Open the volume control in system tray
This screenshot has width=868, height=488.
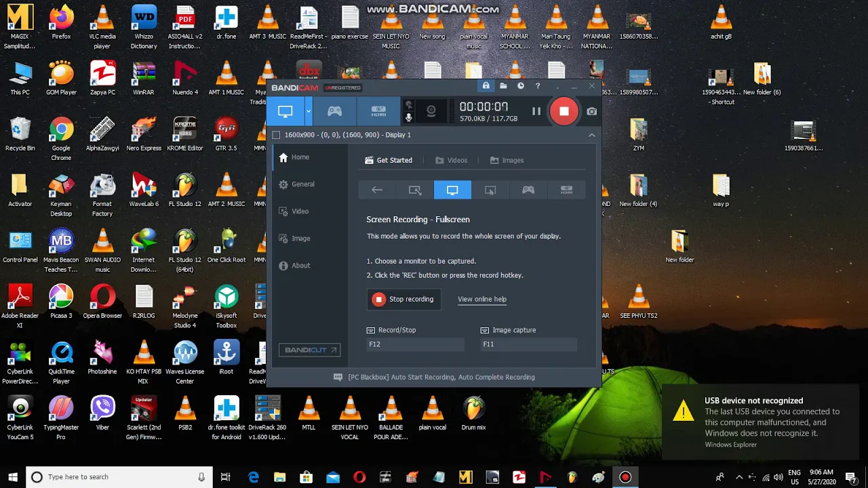pos(777,477)
